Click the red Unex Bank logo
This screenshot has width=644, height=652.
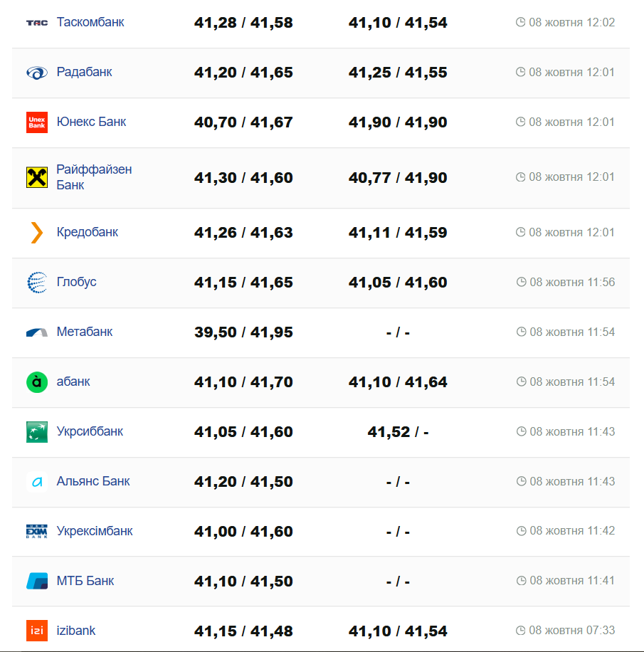37,122
